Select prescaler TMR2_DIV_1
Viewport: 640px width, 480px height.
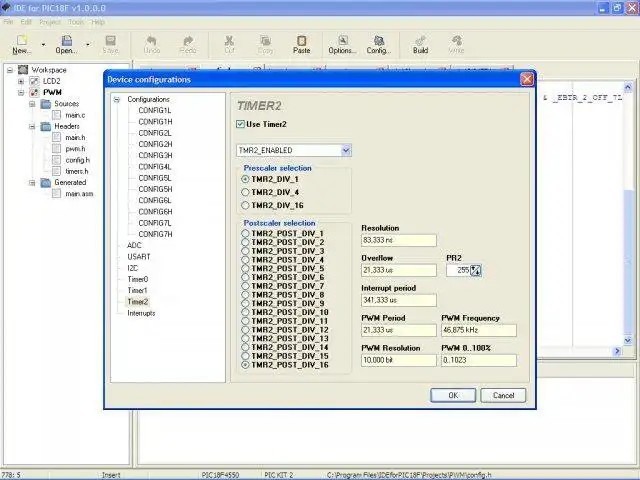(245, 179)
